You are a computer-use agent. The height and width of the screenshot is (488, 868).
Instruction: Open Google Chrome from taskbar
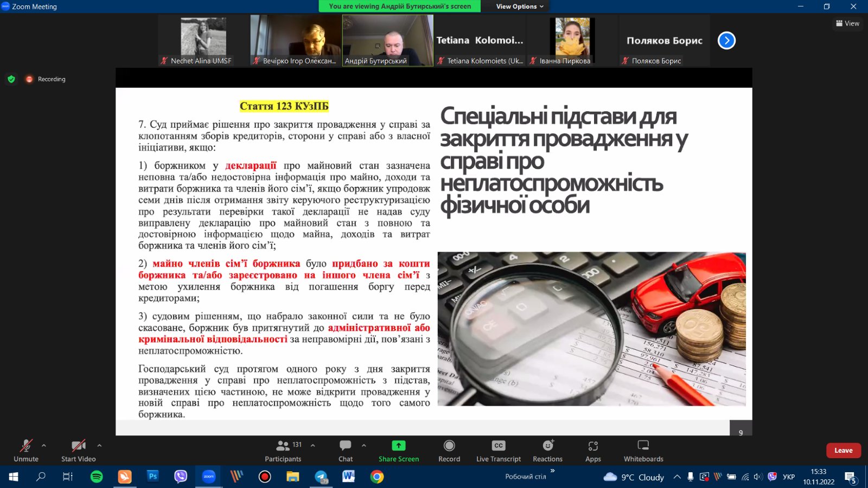point(377,477)
